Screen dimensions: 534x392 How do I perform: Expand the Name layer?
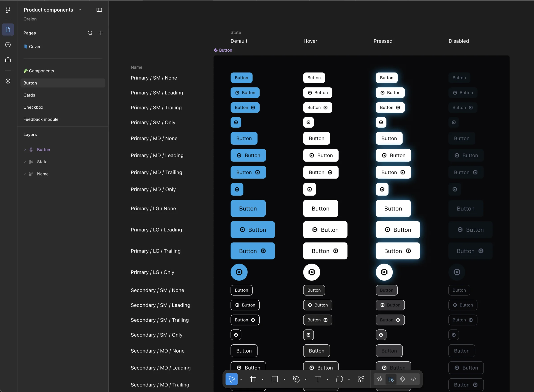click(25, 174)
